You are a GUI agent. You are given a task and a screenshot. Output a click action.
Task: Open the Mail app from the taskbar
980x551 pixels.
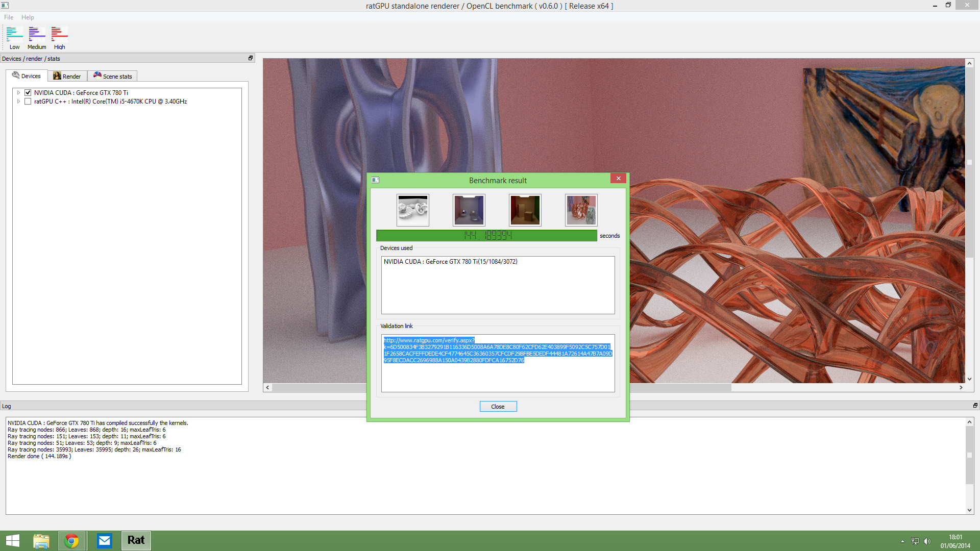pos(105,541)
